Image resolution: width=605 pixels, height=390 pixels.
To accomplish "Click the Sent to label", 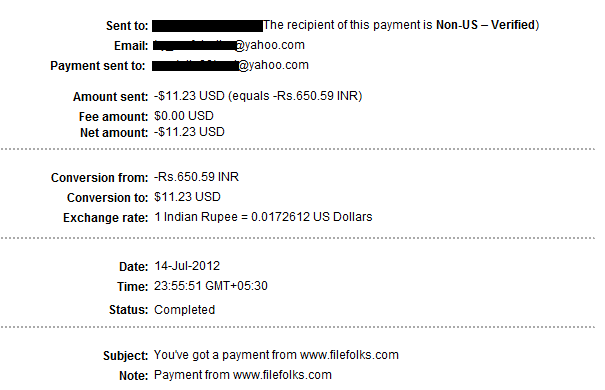I will (127, 26).
